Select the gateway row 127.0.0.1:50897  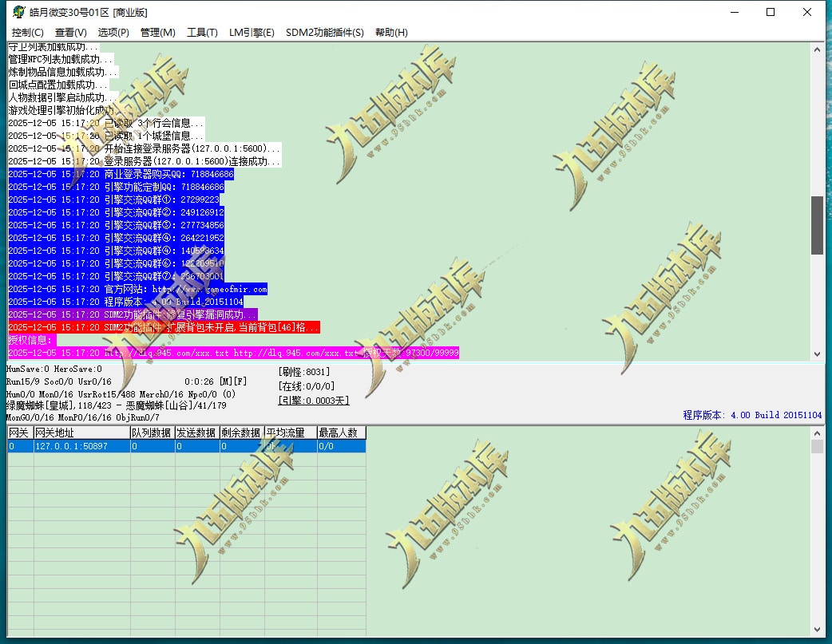80,447
